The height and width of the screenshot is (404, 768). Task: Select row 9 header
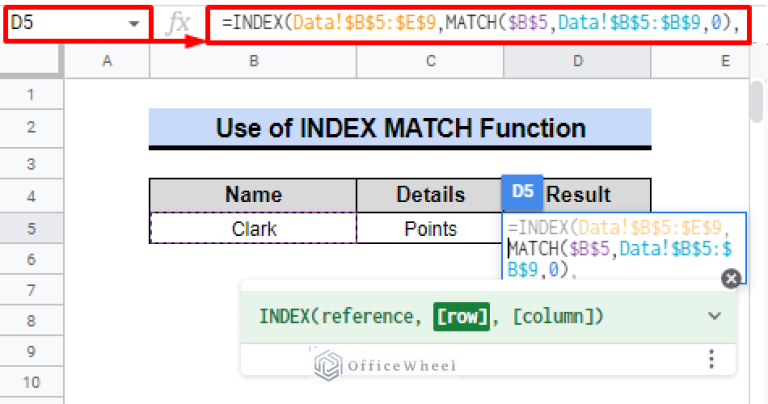coord(31,351)
